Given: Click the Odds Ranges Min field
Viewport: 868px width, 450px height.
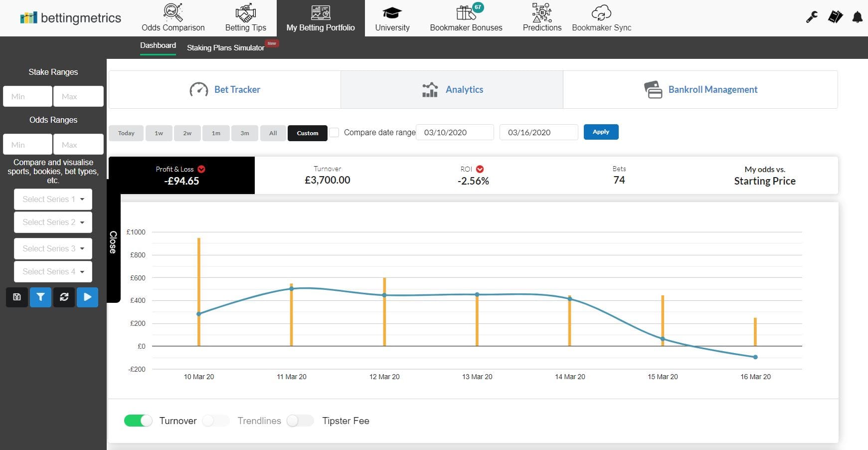Looking at the screenshot, I should coord(27,145).
